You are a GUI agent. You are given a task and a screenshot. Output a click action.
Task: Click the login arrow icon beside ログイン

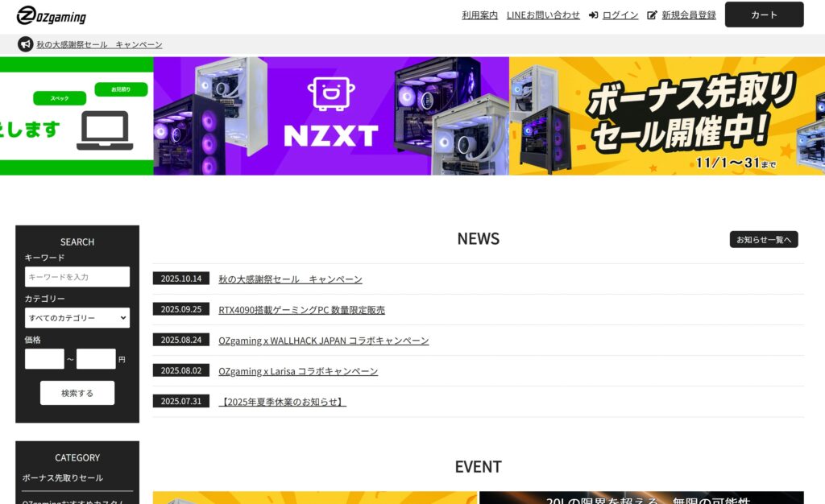click(x=592, y=14)
